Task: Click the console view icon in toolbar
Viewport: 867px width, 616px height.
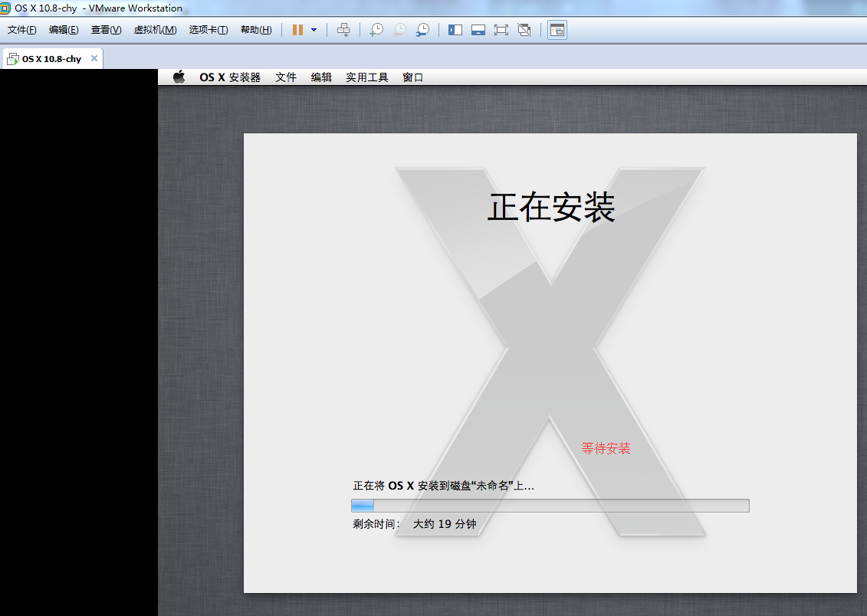Action: [x=557, y=30]
